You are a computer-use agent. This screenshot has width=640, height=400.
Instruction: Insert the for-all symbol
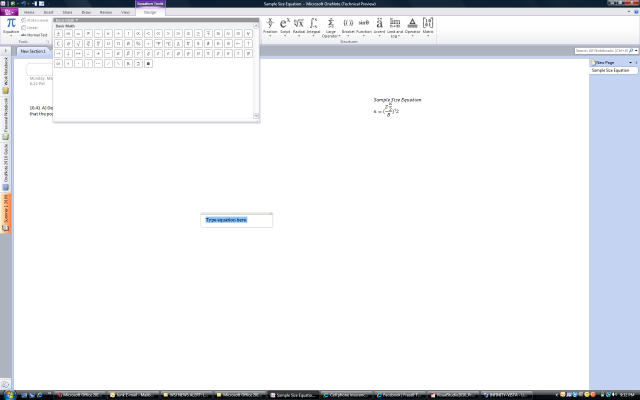[248, 33]
